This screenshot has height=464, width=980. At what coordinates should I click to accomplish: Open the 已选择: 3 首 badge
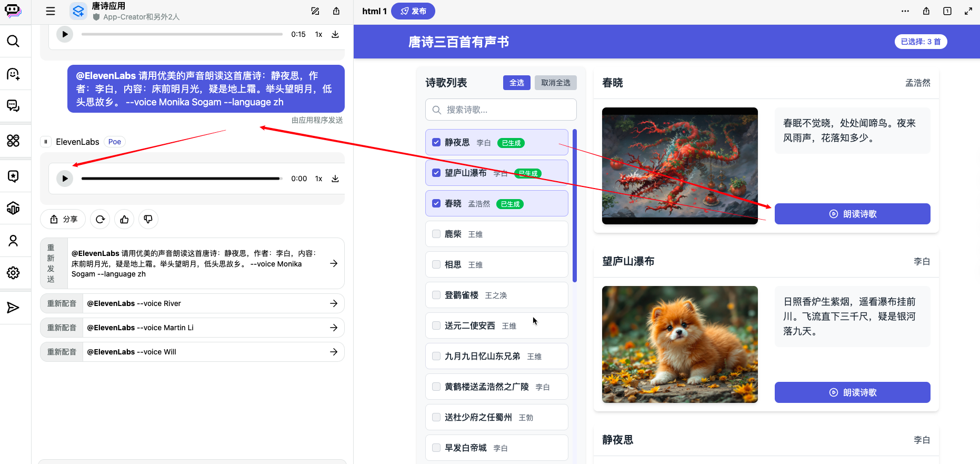[921, 42]
